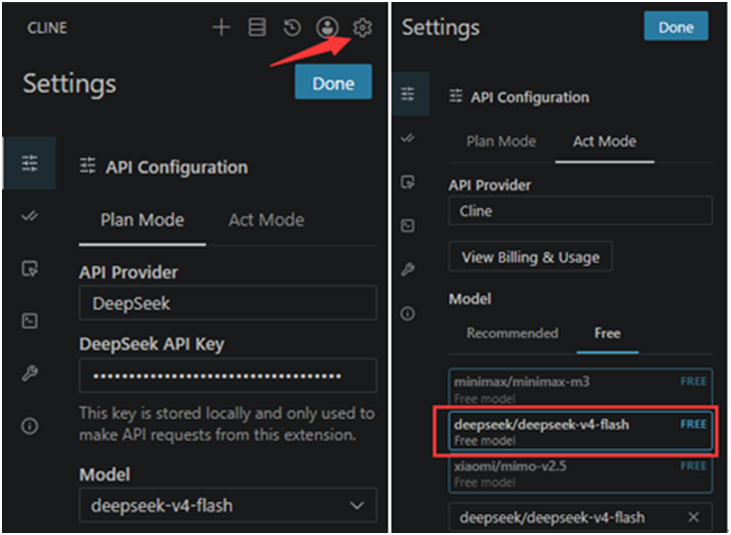
Task: Choose the deepseek/deepseek-v4-flash free model card
Action: 580,431
